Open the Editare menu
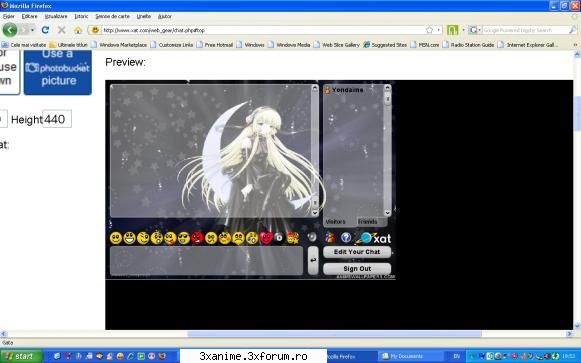Image resolution: width=581 pixels, height=363 pixels. click(x=29, y=16)
